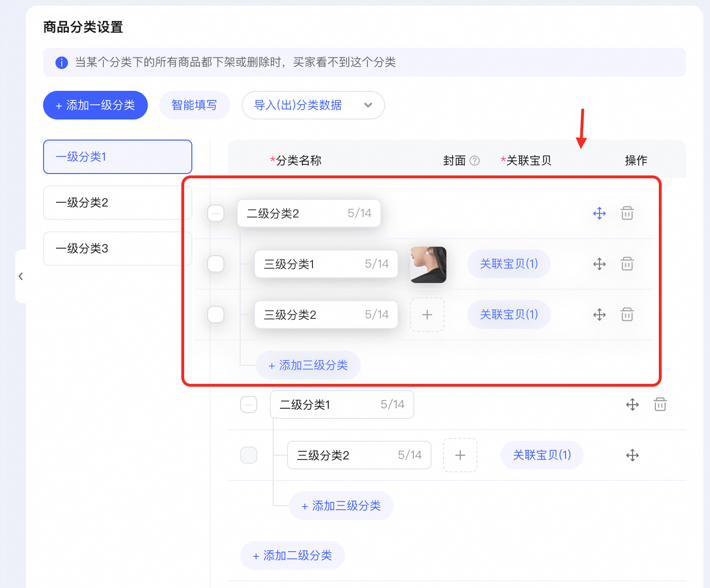The height and width of the screenshot is (588, 710).
Task: Edit the 二级分类1 name field
Action: tap(342, 404)
